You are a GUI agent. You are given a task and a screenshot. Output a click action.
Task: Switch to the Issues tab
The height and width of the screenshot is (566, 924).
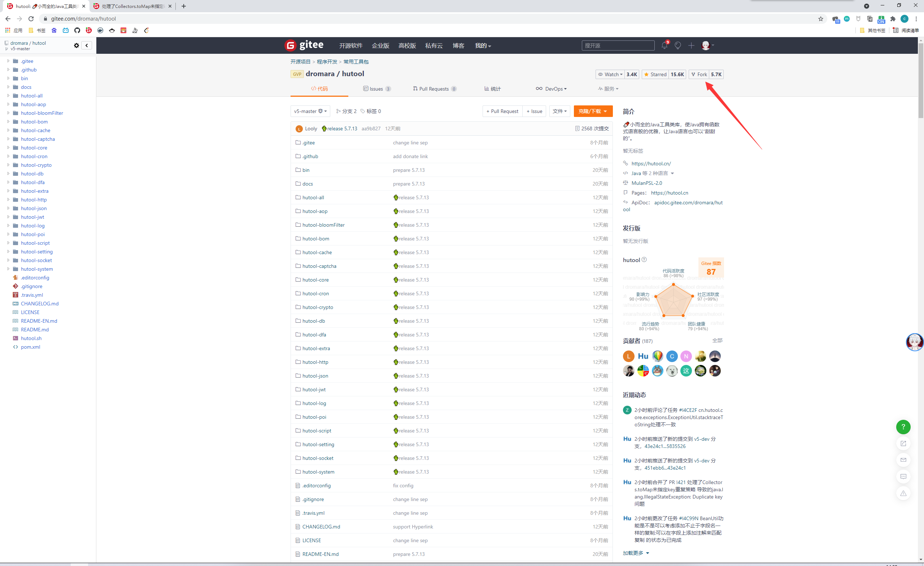click(376, 89)
